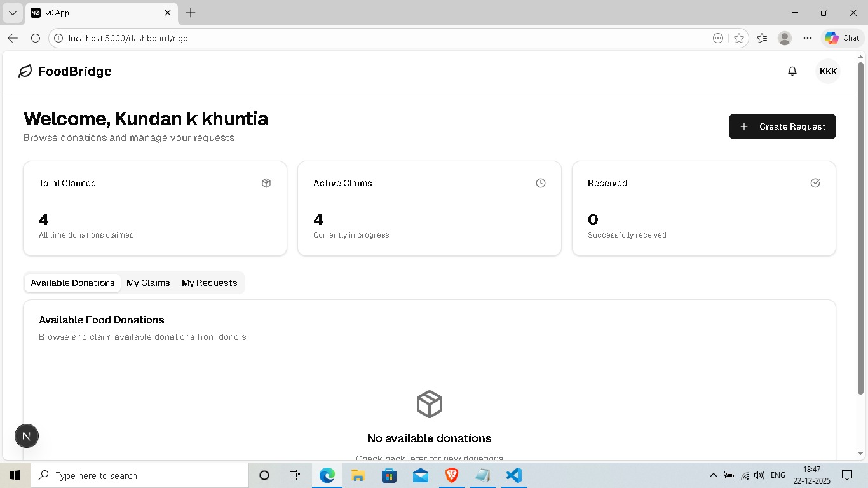This screenshot has width=868, height=488.
Task: Reload the page with refresh icon
Action: (x=36, y=38)
